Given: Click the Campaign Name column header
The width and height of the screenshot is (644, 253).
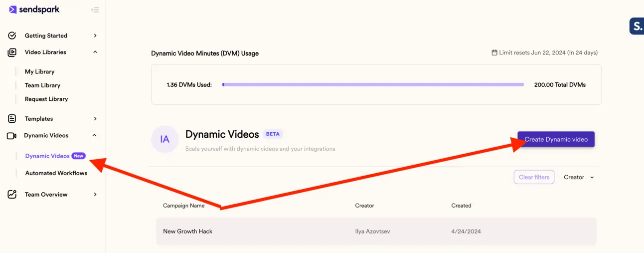Looking at the screenshot, I should (x=184, y=206).
